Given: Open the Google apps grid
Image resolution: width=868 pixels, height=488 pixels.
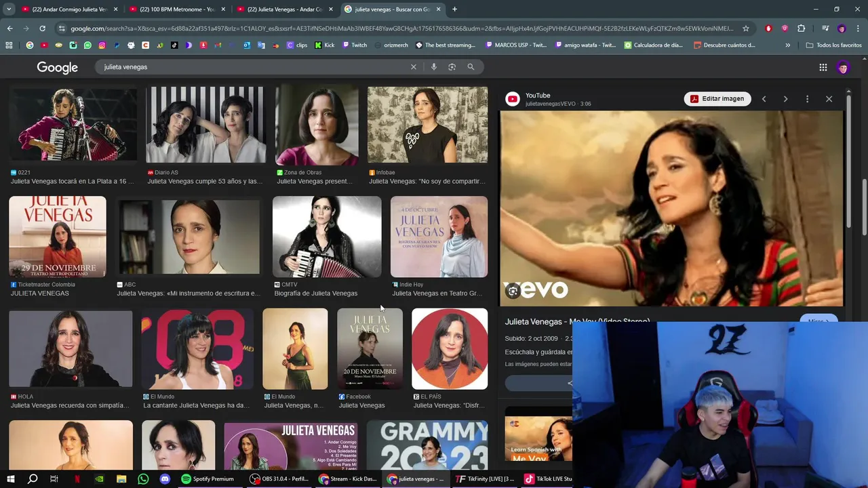Looking at the screenshot, I should pyautogui.click(x=823, y=67).
